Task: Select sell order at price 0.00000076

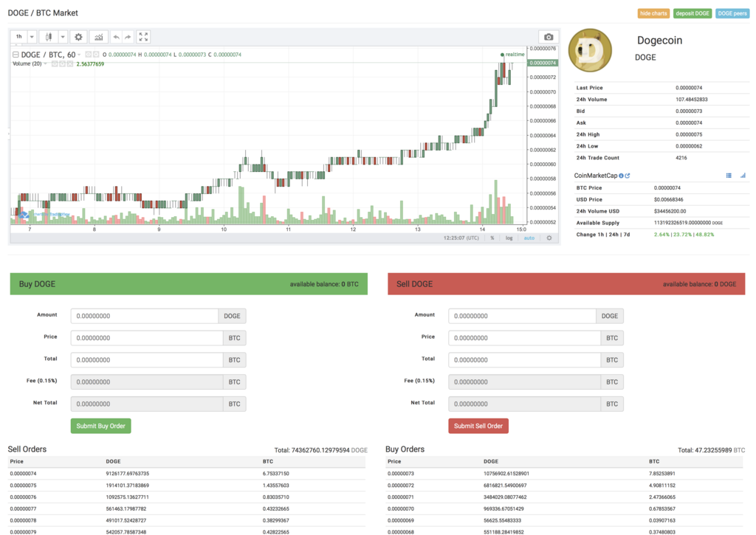Action: point(187,497)
